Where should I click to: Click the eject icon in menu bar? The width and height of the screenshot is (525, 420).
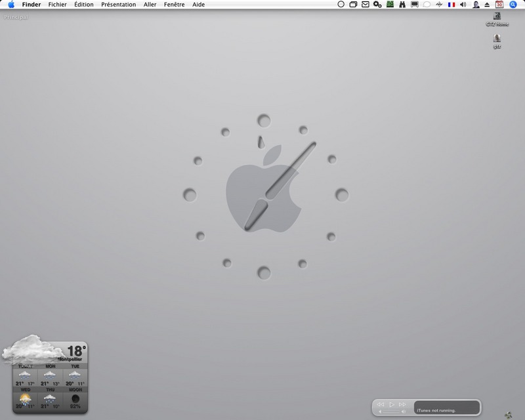coord(487,5)
